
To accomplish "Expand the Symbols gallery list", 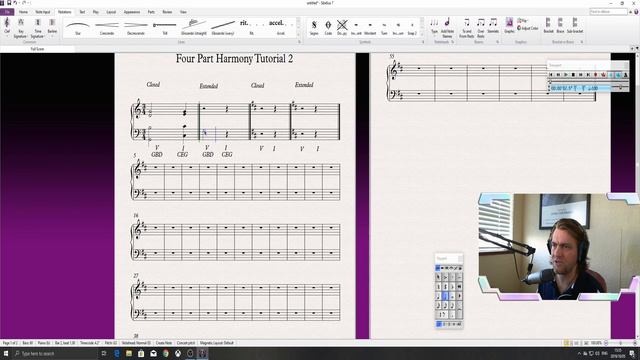I will (422, 36).
